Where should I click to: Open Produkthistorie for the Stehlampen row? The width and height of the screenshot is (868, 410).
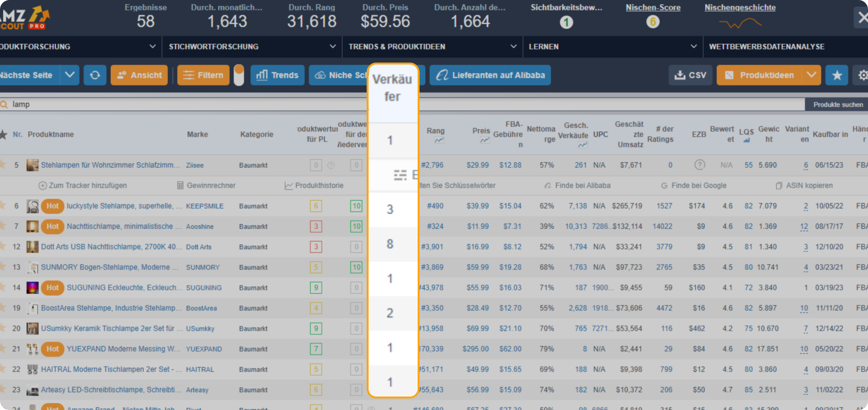pyautogui.click(x=314, y=185)
